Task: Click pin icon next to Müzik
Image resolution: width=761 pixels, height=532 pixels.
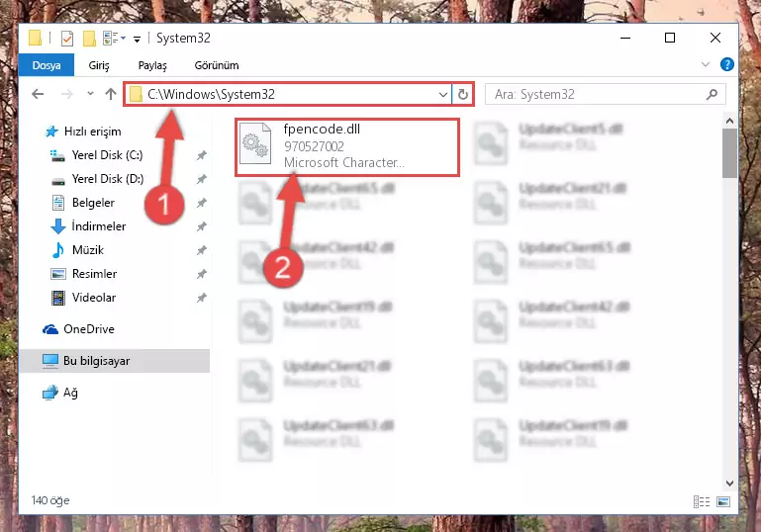Action: click(x=202, y=250)
